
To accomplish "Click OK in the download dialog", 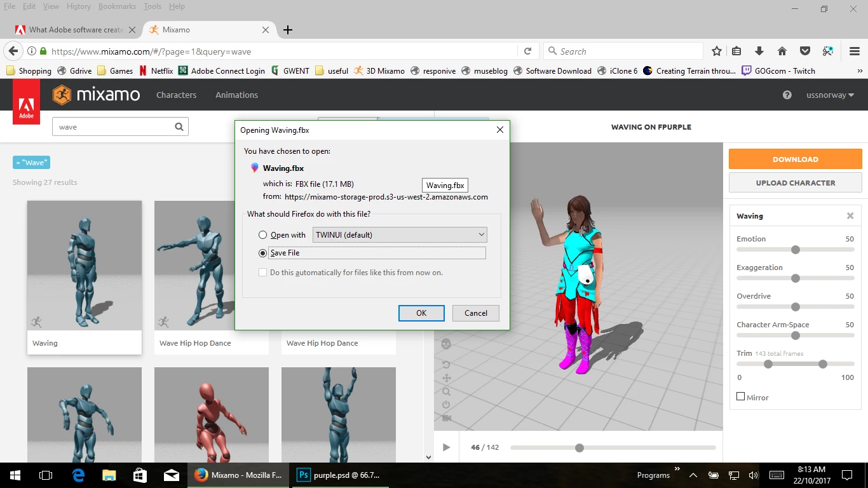I will point(421,313).
